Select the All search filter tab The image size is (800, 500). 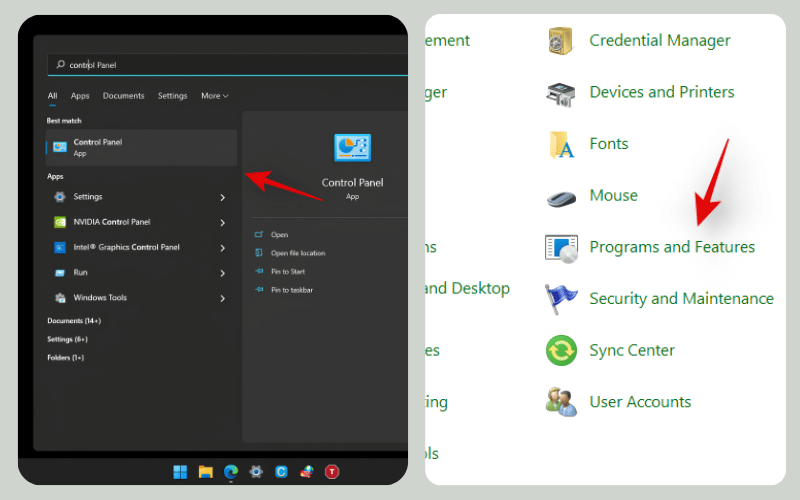point(53,96)
